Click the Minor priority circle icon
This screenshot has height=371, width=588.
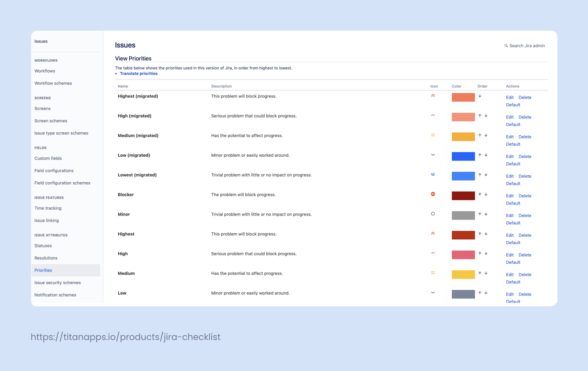coord(433,214)
